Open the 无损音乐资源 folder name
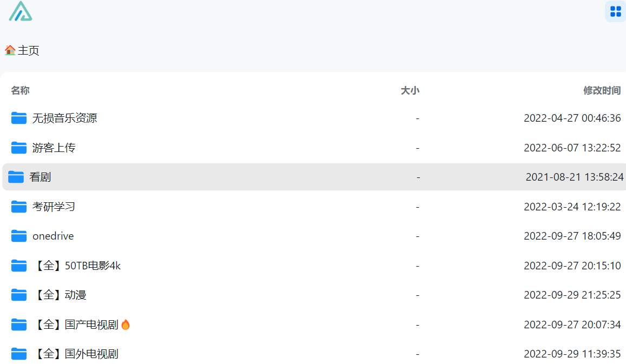626x364 pixels. (64, 118)
